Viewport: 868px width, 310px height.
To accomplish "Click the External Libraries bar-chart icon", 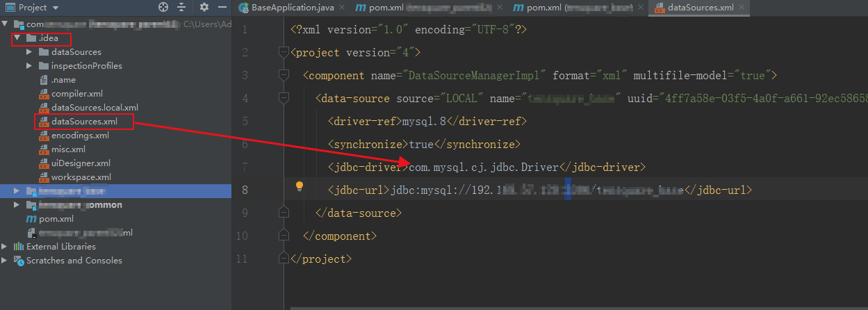I will point(19,247).
